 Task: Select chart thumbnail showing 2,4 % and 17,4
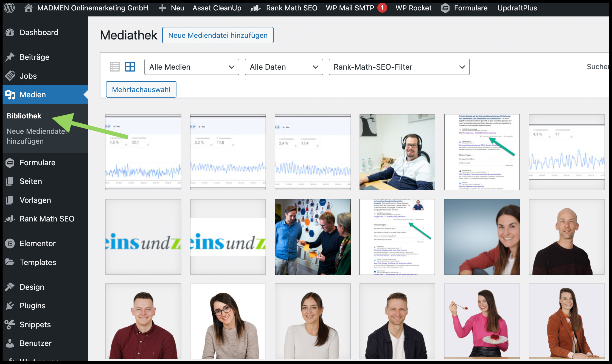click(x=313, y=152)
